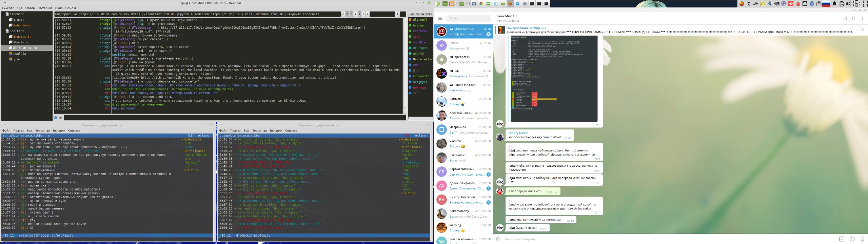Toggle HexChat key mode 'k'

click(x=368, y=14)
